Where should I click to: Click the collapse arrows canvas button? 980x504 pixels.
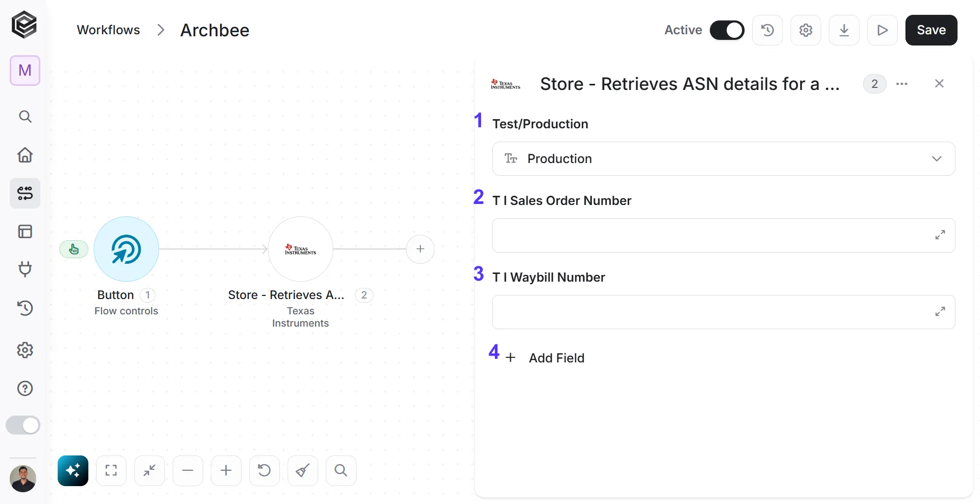point(150,470)
